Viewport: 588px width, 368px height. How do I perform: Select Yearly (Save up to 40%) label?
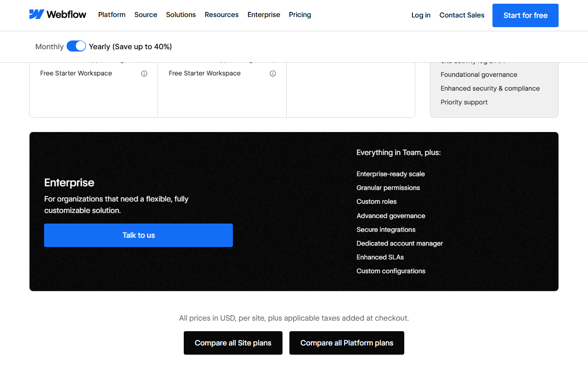pyautogui.click(x=130, y=46)
